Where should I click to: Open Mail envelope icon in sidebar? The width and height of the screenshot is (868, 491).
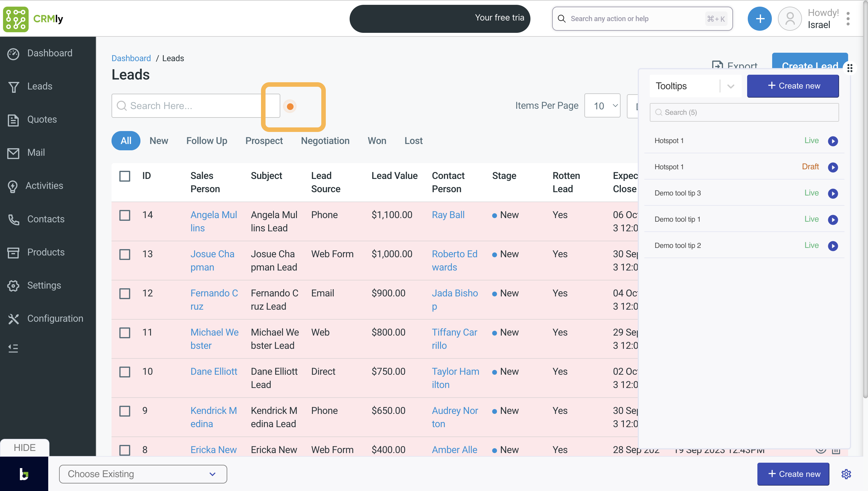pos(13,153)
